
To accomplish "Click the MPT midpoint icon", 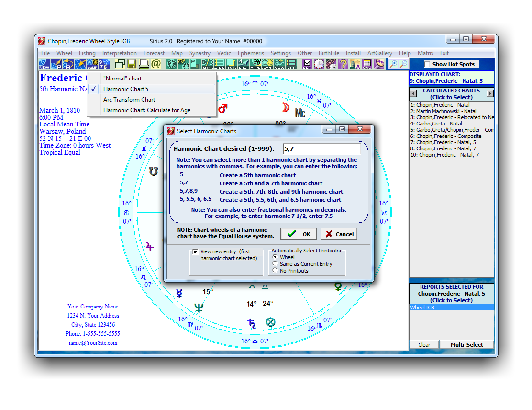I will [x=207, y=64].
